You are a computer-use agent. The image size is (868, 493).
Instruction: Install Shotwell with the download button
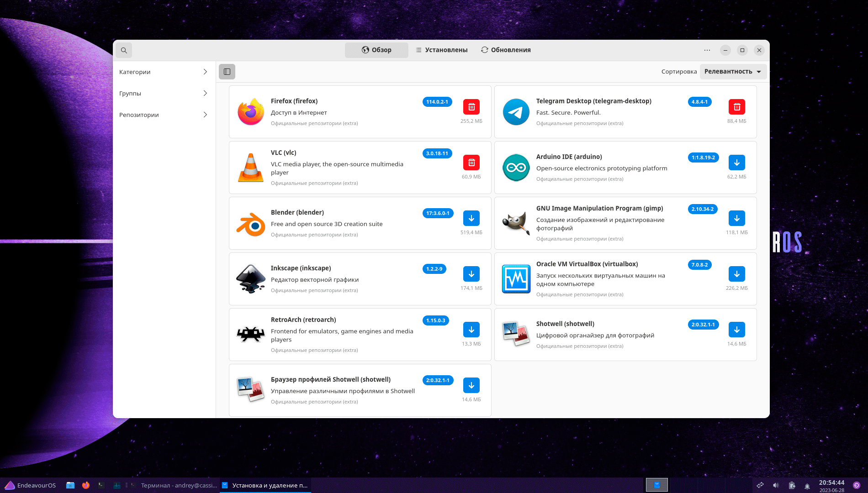coord(737,330)
